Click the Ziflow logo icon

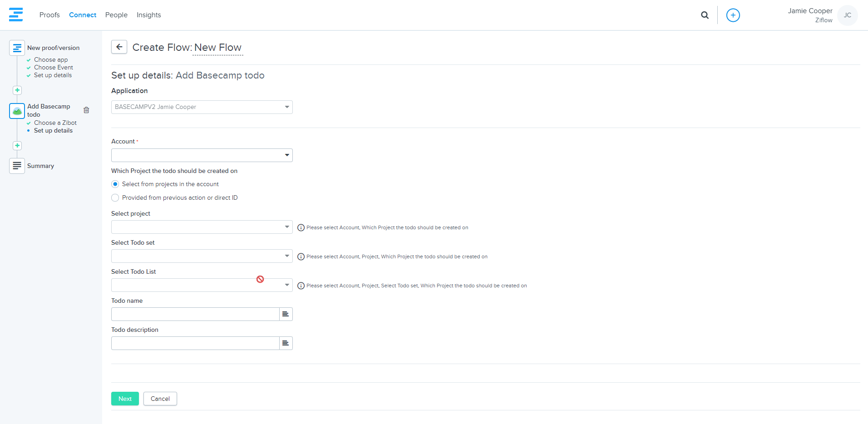coord(16,15)
